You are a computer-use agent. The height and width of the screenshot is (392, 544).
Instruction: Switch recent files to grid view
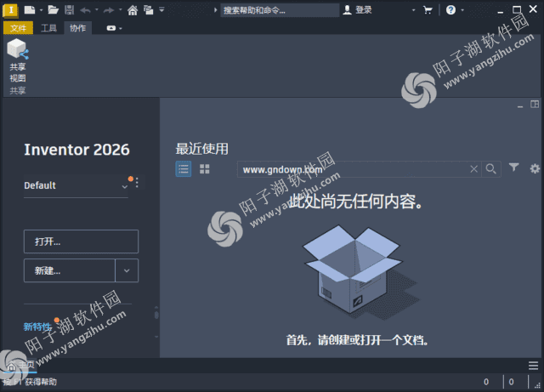(x=204, y=169)
